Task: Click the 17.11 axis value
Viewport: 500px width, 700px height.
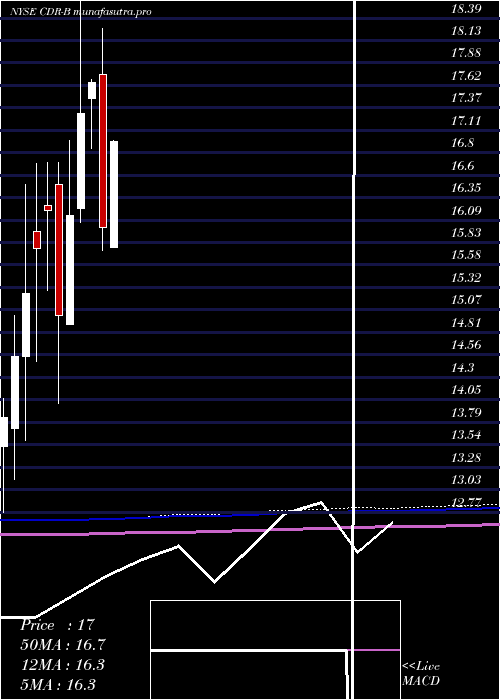Action: [466, 120]
